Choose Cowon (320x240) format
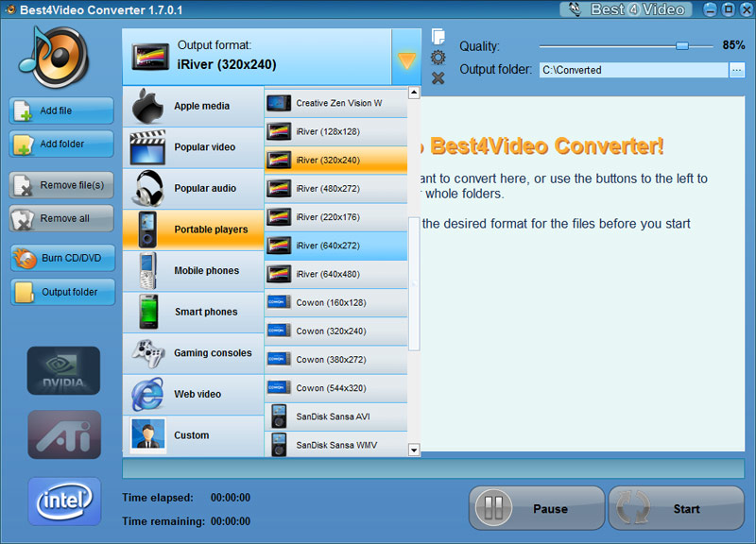 tap(336, 331)
